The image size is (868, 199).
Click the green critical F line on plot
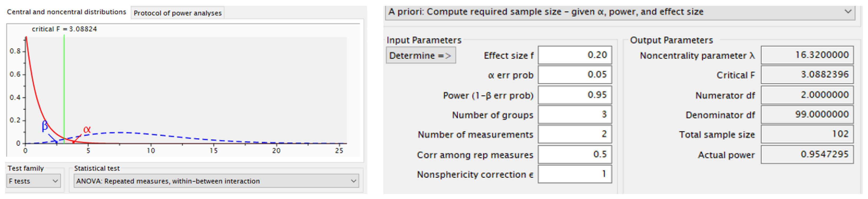pos(64,84)
